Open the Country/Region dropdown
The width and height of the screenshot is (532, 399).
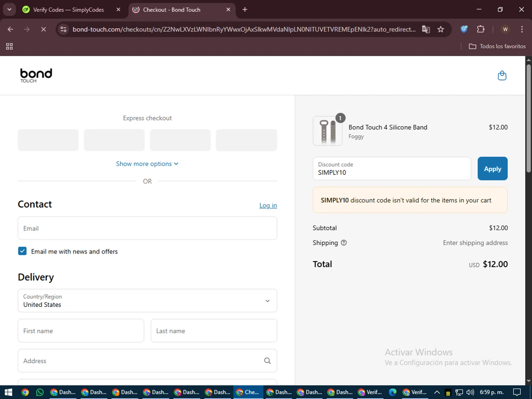click(x=147, y=301)
